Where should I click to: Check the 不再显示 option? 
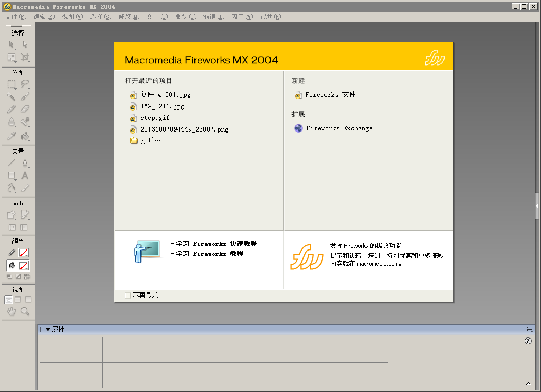127,295
